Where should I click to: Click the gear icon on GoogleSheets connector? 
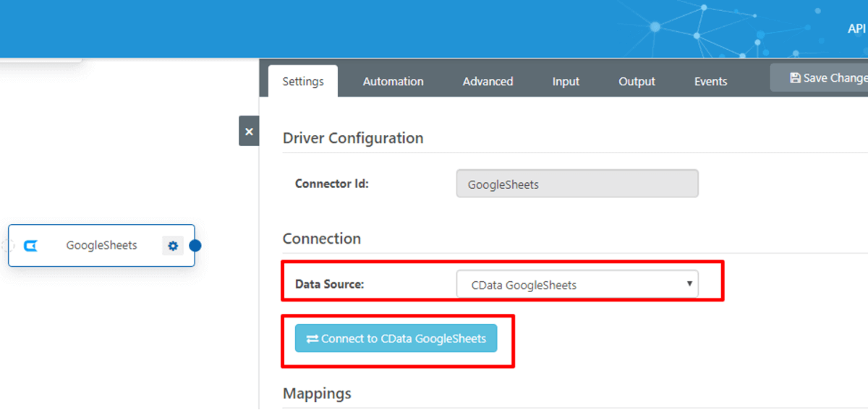pos(173,246)
